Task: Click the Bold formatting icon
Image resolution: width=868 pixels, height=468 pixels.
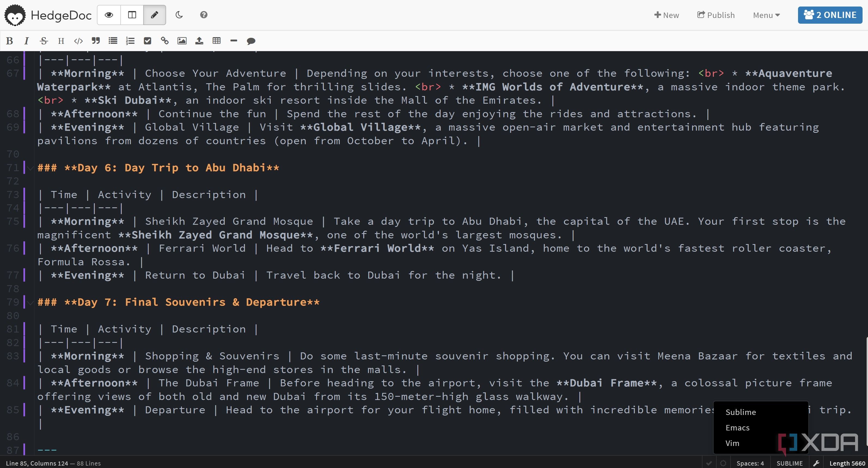Action: click(x=10, y=41)
